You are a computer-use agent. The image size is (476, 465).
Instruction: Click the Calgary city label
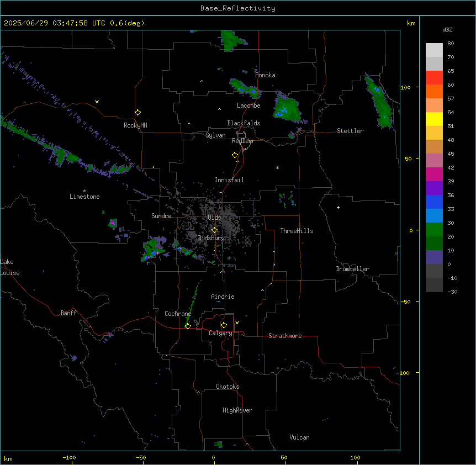click(x=220, y=333)
